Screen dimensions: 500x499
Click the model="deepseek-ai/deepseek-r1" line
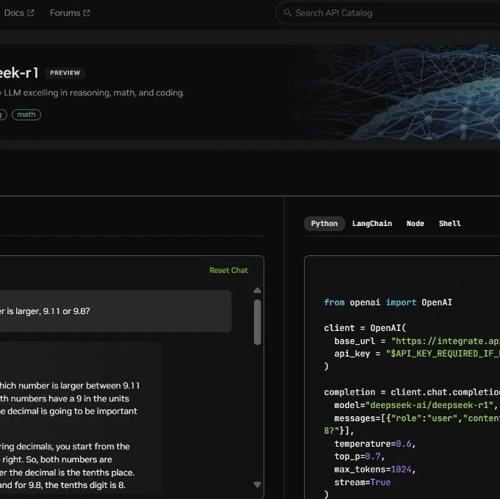click(x=416, y=405)
